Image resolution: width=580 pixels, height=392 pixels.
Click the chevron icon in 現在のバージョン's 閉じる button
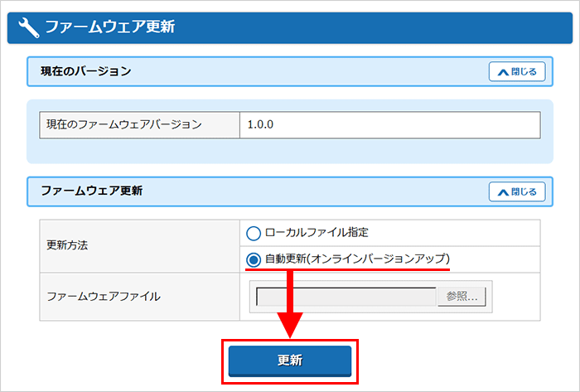click(x=502, y=72)
